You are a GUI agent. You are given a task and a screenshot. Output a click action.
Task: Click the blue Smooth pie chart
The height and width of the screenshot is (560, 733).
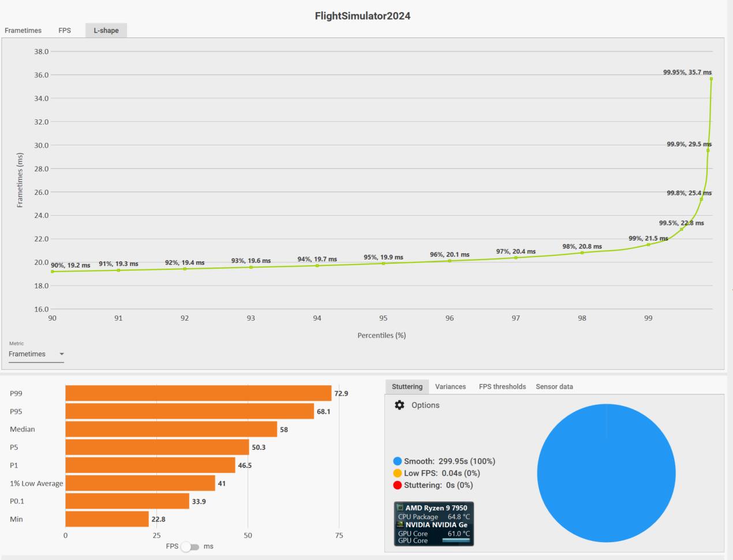coord(606,473)
